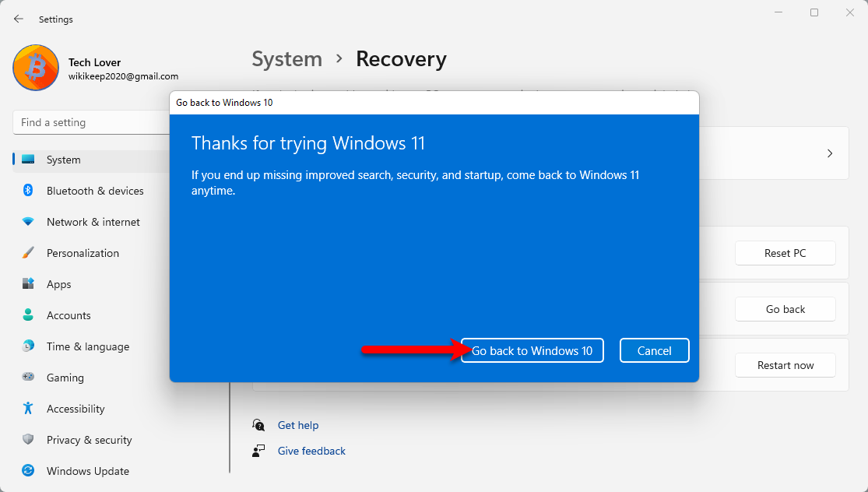Click the System monitor icon in sidebar
The width and height of the screenshot is (868, 492).
point(28,160)
